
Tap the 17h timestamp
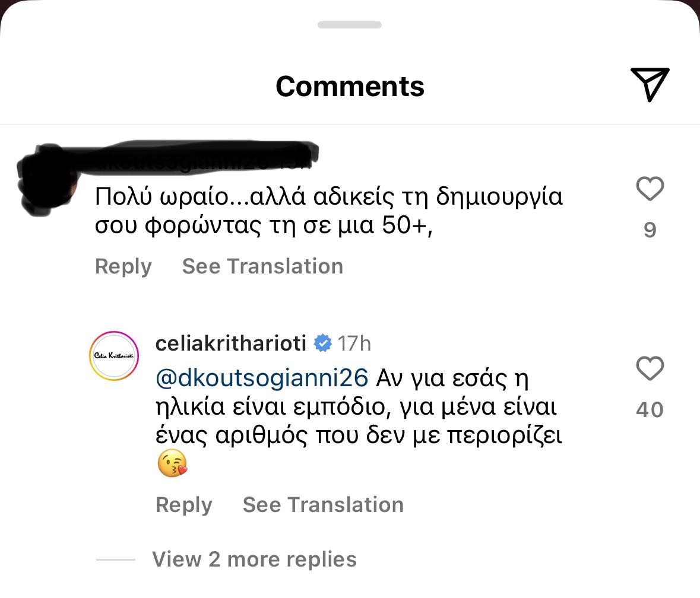tap(354, 343)
